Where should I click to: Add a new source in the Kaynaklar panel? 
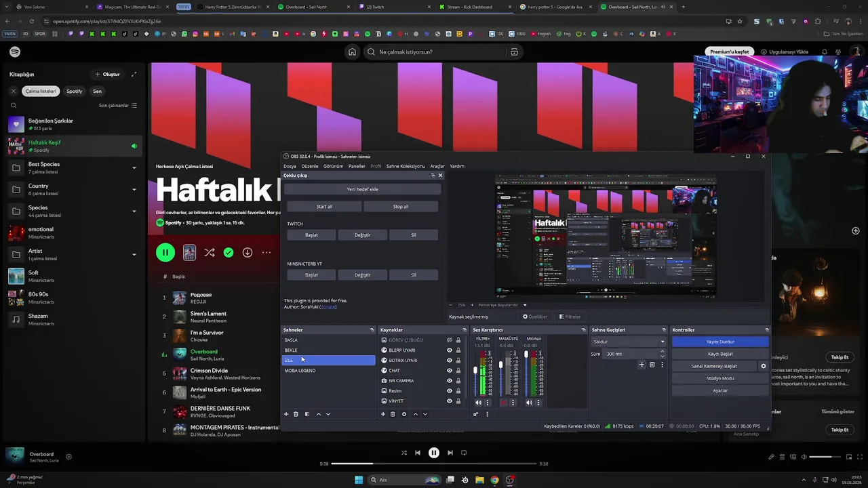tap(383, 414)
